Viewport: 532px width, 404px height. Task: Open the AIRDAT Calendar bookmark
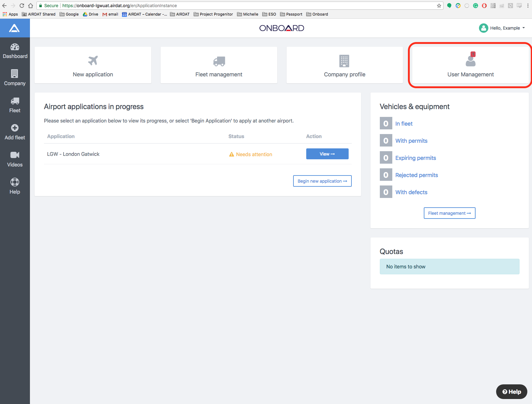tap(145, 14)
